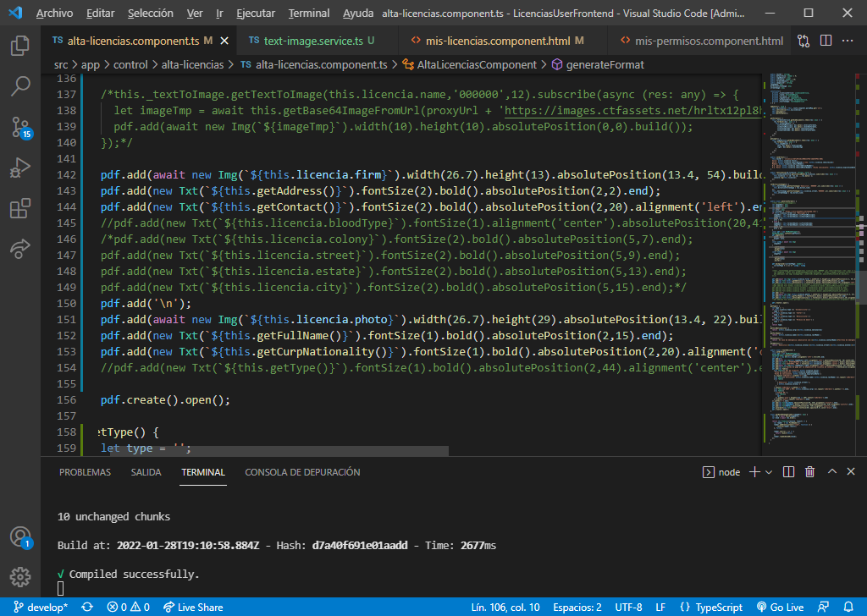Open the Extensions view
Screen dimensions: 867x616
point(20,208)
